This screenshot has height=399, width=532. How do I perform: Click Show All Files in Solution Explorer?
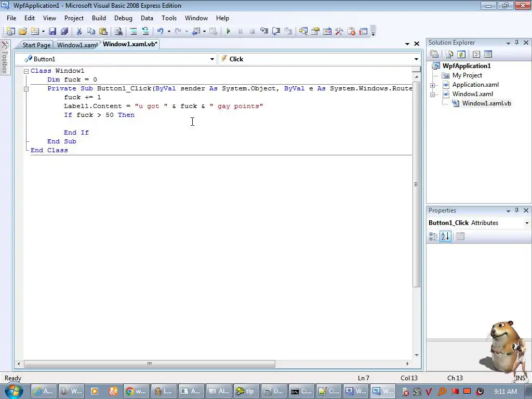coord(449,54)
